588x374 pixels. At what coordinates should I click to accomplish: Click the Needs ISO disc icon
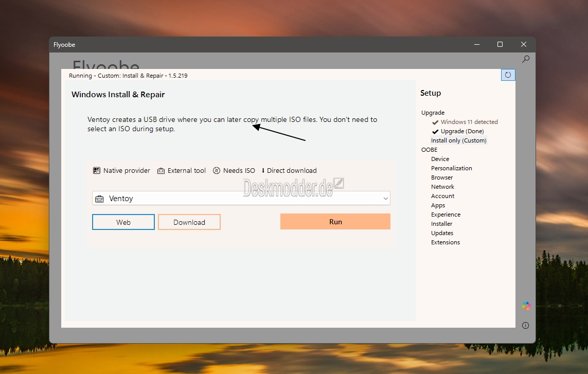pos(217,171)
